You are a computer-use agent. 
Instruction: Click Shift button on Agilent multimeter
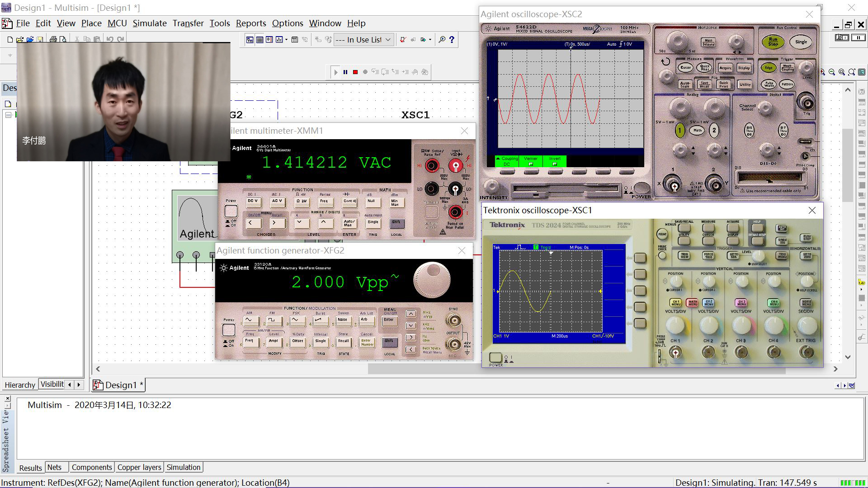coord(396,223)
